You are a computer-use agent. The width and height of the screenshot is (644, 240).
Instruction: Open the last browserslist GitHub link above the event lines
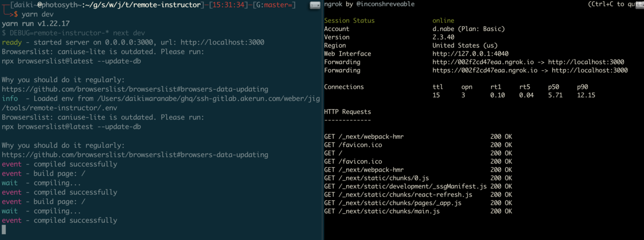coord(135,155)
